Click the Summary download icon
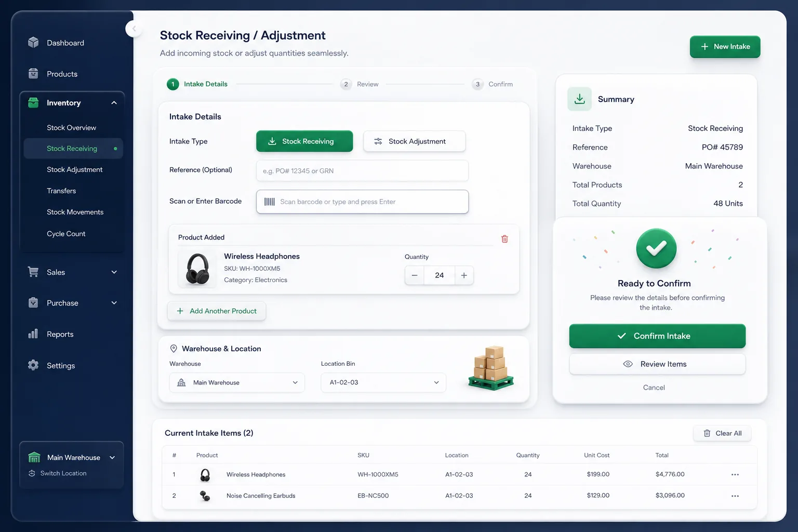The width and height of the screenshot is (798, 532). (x=580, y=99)
